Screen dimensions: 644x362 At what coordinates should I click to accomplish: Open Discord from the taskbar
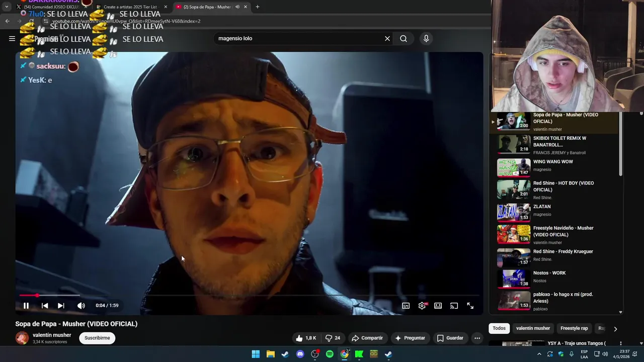click(x=300, y=354)
